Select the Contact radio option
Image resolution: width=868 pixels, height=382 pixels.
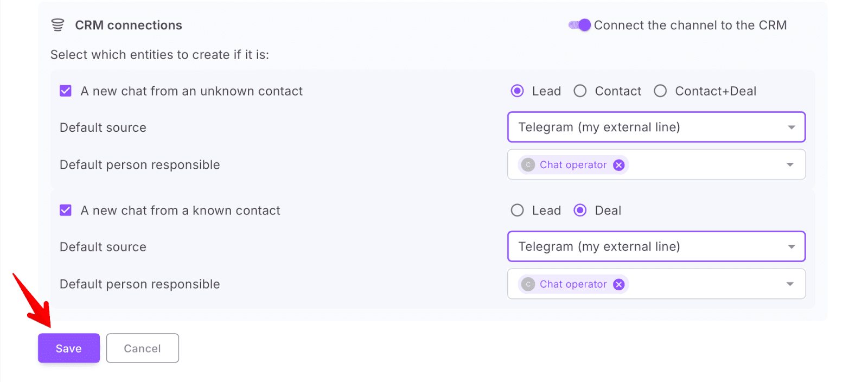(580, 91)
